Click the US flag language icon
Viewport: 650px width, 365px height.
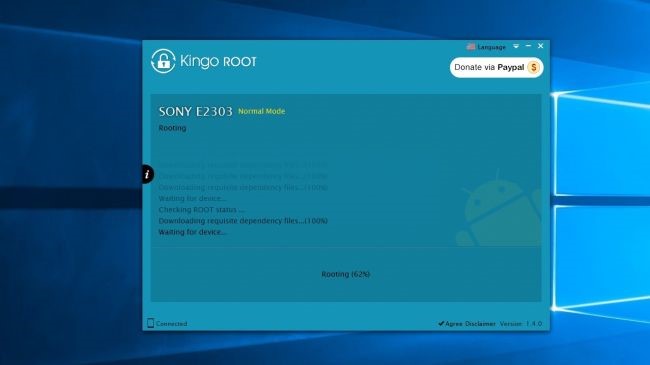coord(471,46)
